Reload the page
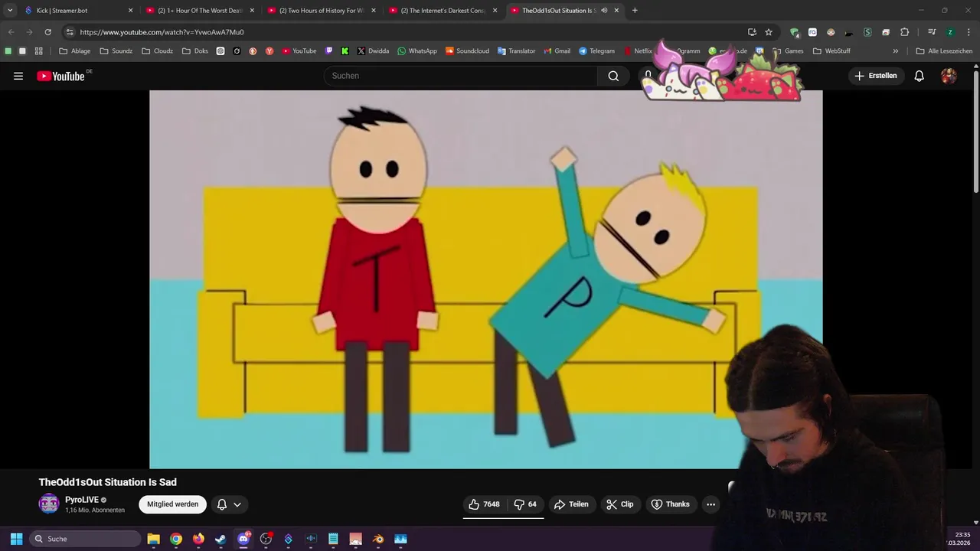Image resolution: width=980 pixels, height=551 pixels. click(47, 32)
